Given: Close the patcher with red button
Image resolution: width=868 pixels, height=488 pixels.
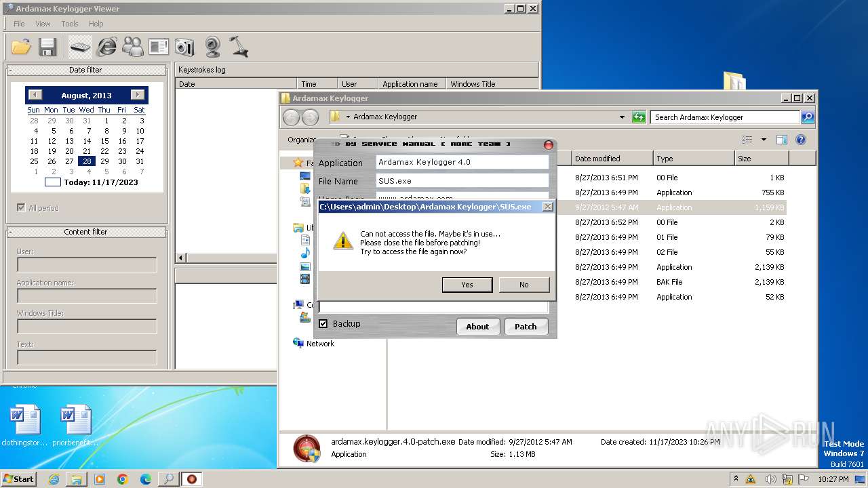Looking at the screenshot, I should [549, 145].
